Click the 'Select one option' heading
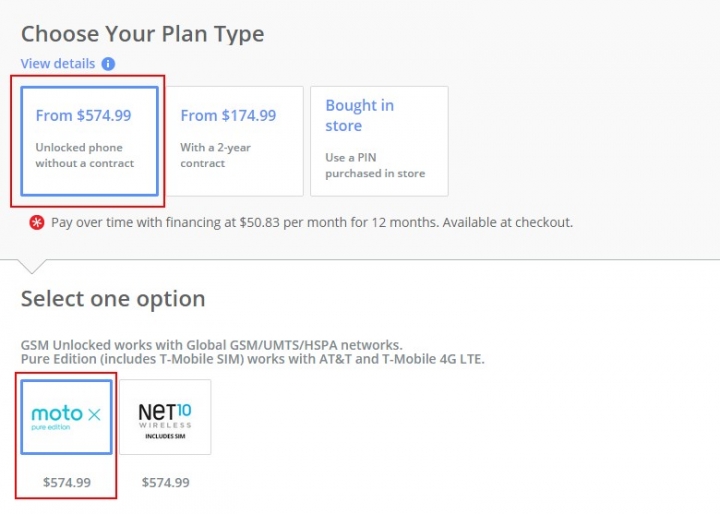 113,299
